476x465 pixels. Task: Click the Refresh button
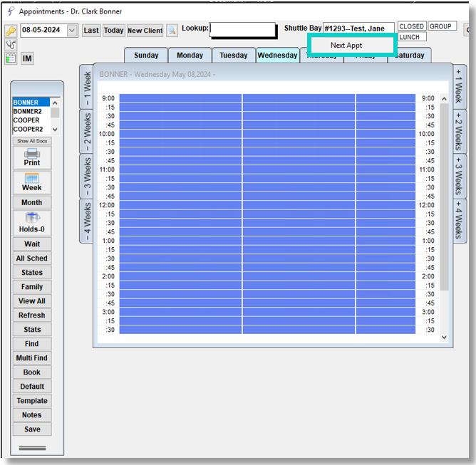(x=32, y=315)
